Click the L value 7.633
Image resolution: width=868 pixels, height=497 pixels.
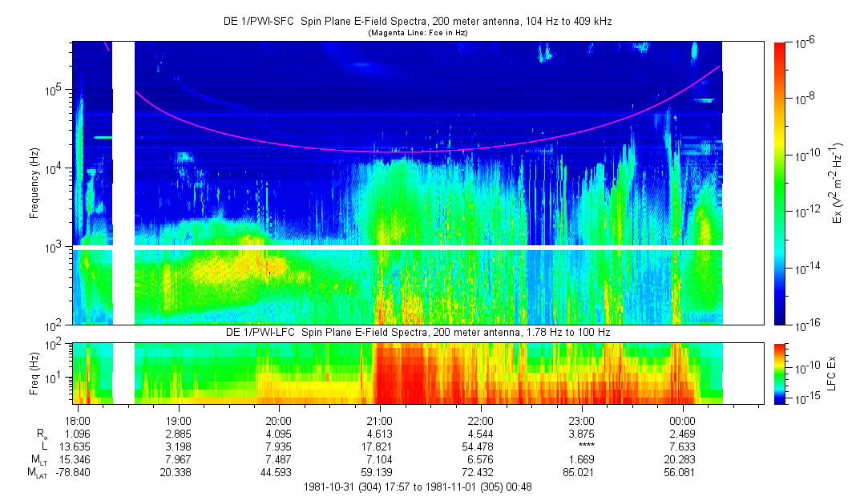683,446
